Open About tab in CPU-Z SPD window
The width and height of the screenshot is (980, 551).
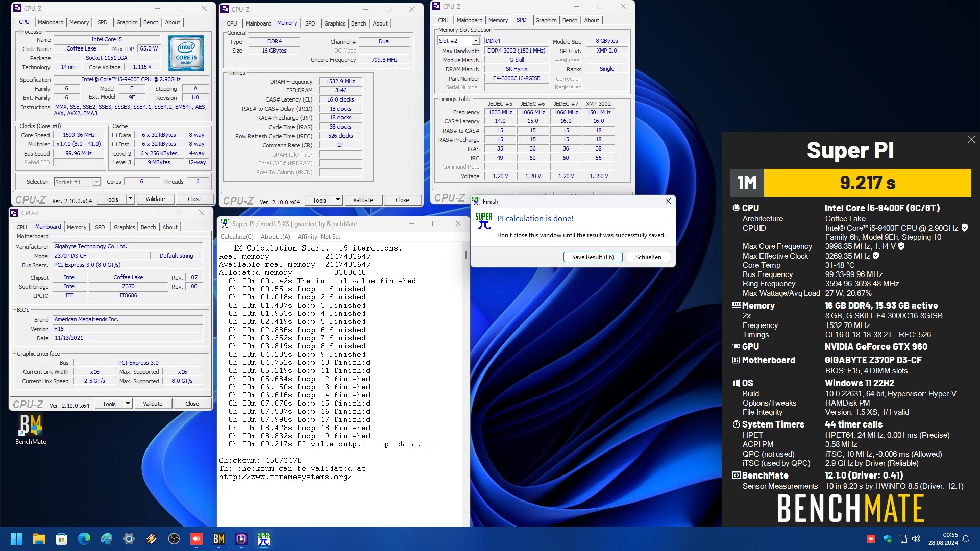tap(592, 20)
